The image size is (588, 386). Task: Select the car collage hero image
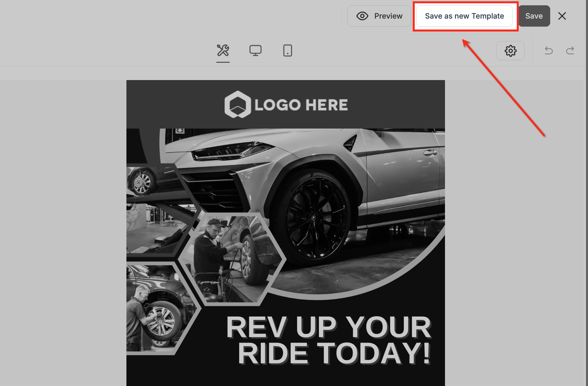coord(285,257)
